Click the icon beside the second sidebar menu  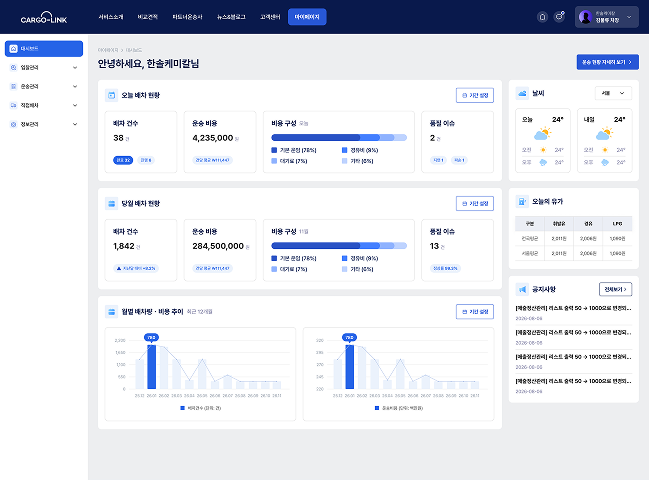click(x=14, y=67)
